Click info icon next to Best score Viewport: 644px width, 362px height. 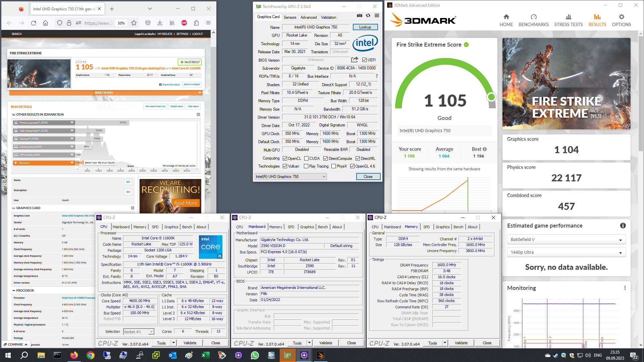point(485,149)
